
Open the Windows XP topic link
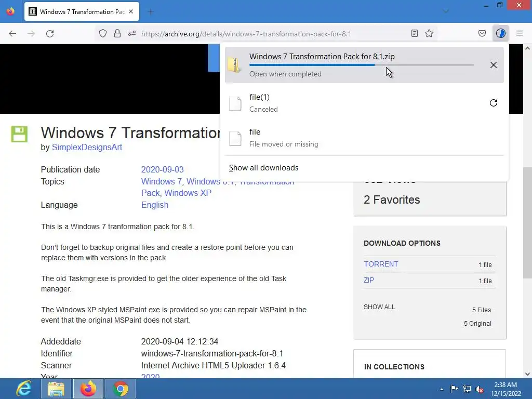(x=188, y=193)
